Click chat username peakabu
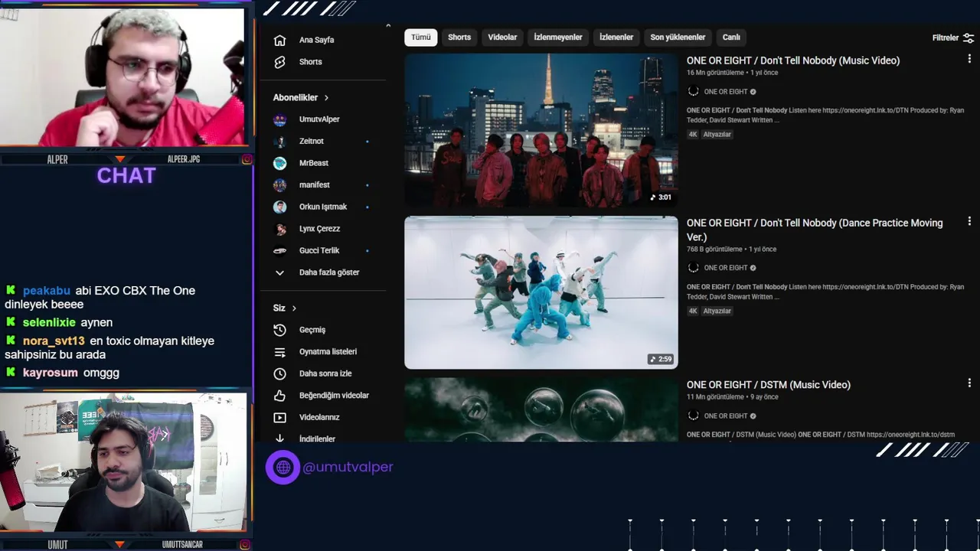The width and height of the screenshot is (980, 551). click(47, 291)
